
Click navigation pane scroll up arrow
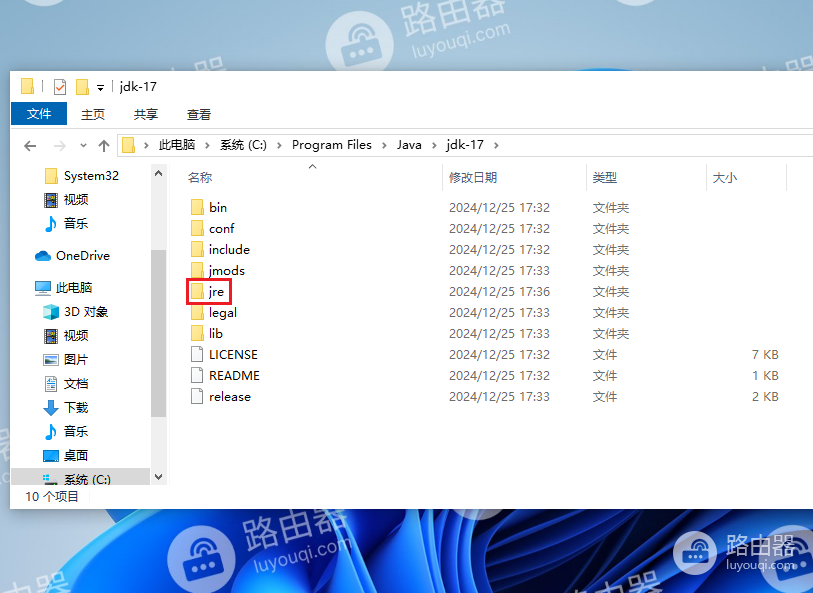(x=159, y=173)
